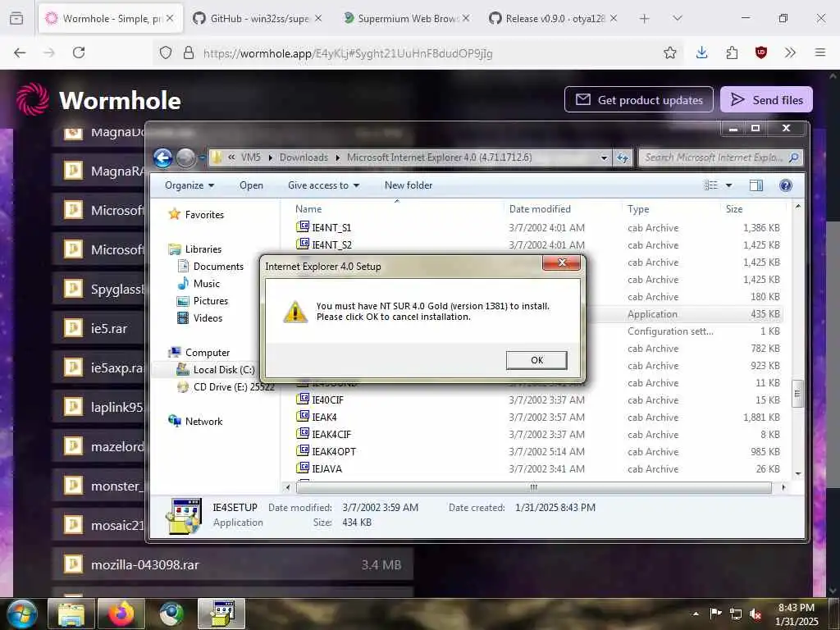The height and width of the screenshot is (630, 840).
Task: Click the Explorer forward arrow button
Action: (185, 157)
